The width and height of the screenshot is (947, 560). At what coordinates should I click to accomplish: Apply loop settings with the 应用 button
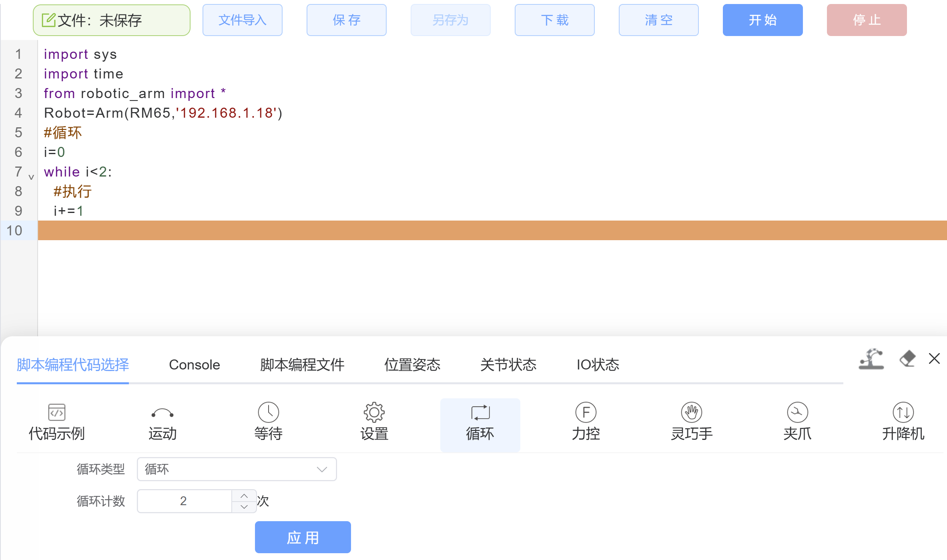point(303,537)
